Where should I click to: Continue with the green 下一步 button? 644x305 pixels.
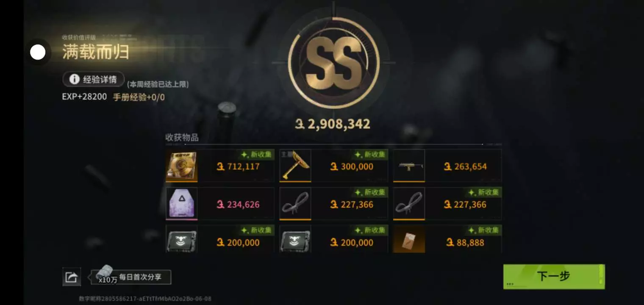click(x=554, y=277)
